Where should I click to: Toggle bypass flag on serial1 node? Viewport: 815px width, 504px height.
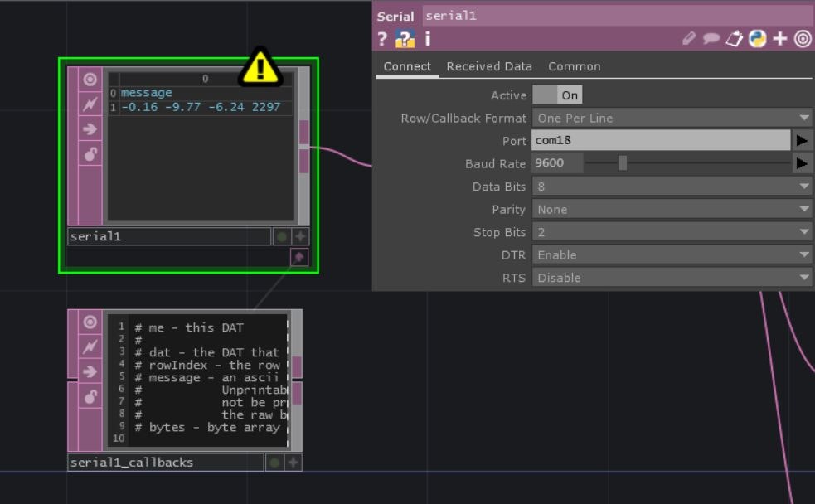(90, 104)
